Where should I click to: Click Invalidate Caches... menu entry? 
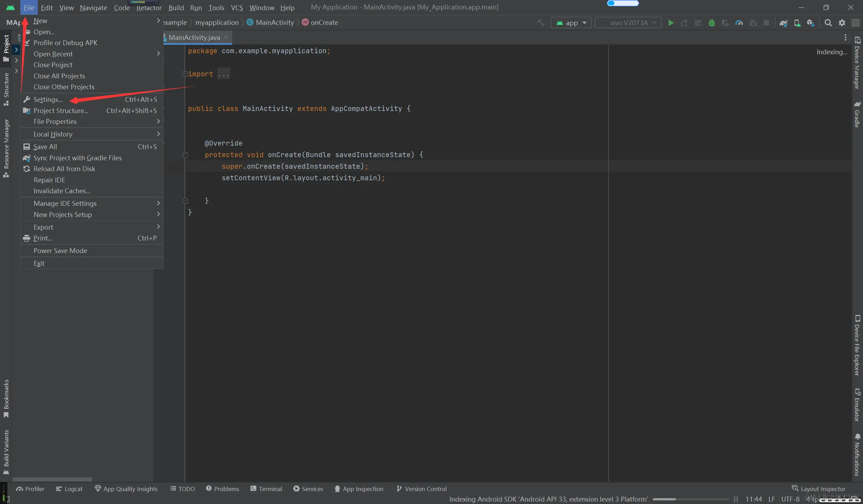92,191
